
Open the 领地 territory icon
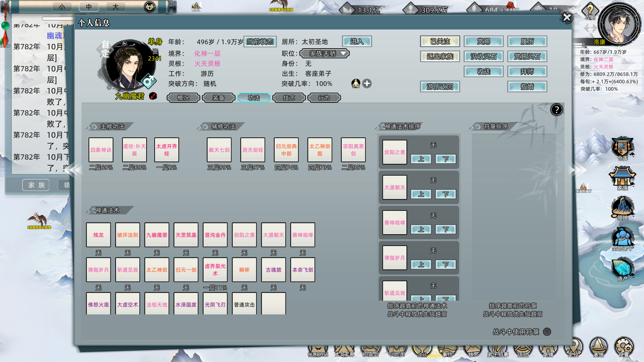pyautogui.click(x=622, y=208)
